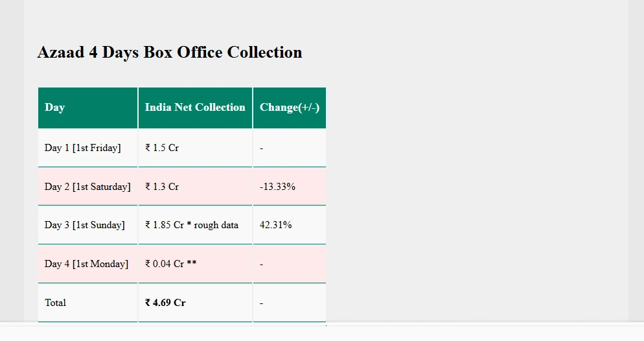Image resolution: width=644 pixels, height=341 pixels.
Task: Click the Day 1 [1st Friday] cell
Action: coord(88,148)
